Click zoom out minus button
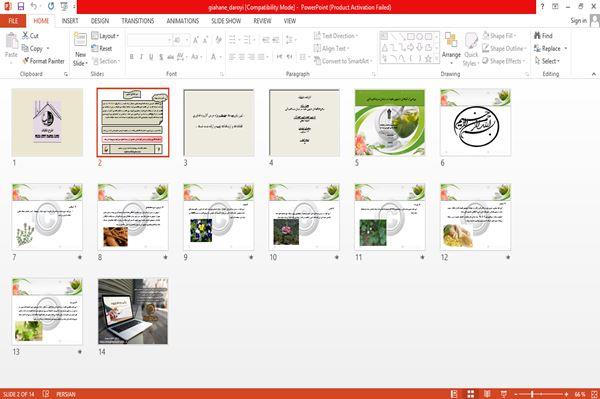 point(515,394)
